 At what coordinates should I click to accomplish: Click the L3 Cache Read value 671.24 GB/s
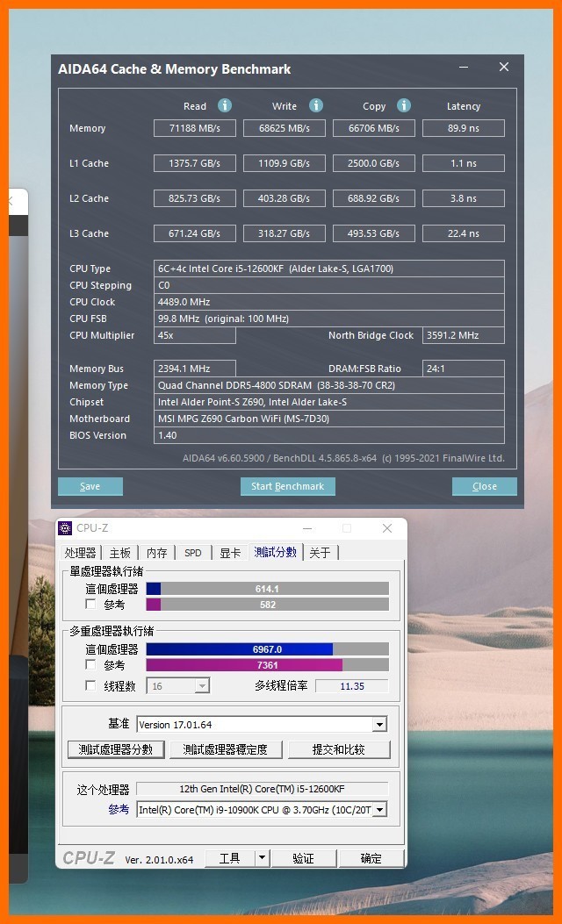[x=195, y=233]
